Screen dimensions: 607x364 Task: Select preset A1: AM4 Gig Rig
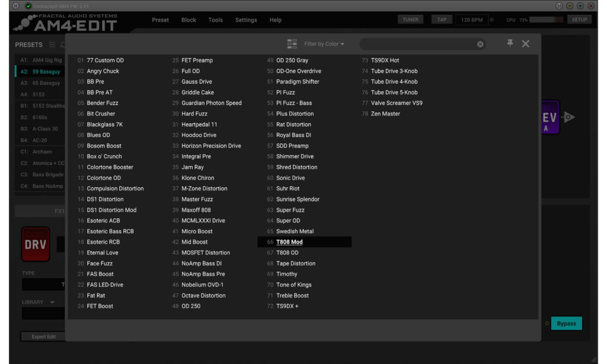pos(41,60)
